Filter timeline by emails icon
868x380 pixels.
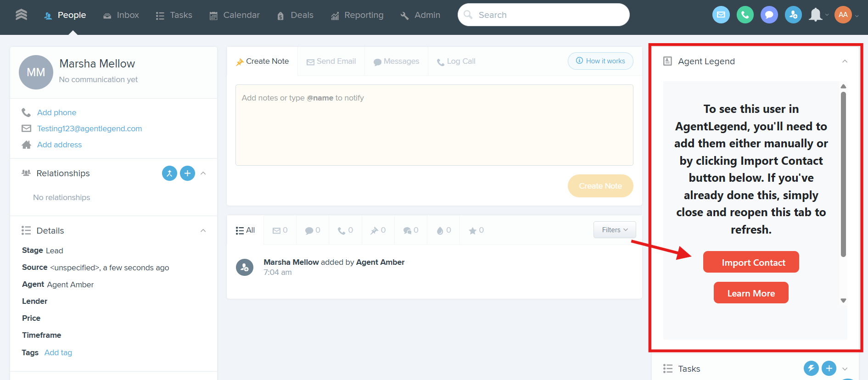pos(280,230)
